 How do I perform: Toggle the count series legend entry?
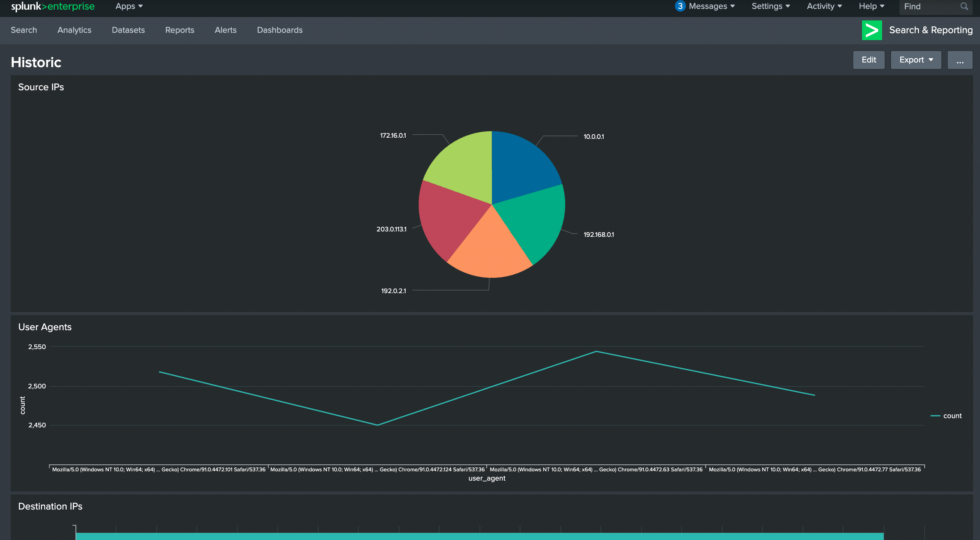pos(946,416)
